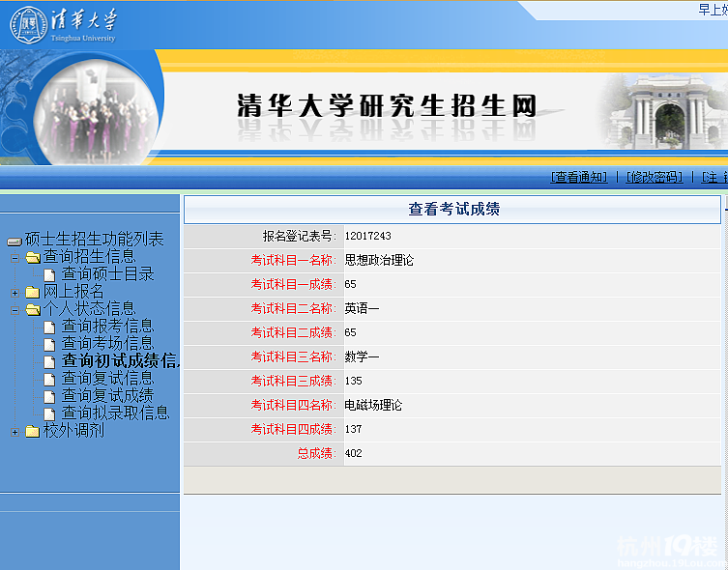This screenshot has width=728, height=570.
Task: Click the 查看考试成绩 heading
Action: tap(453, 210)
